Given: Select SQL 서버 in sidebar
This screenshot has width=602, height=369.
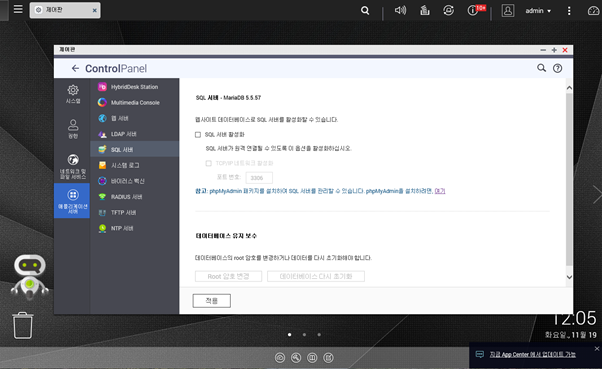Looking at the screenshot, I should click(134, 149).
